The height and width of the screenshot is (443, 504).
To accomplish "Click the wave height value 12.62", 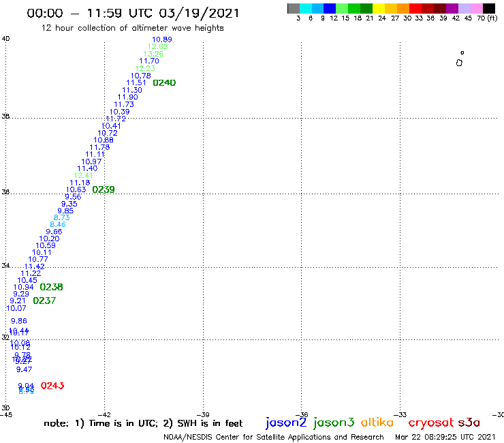I will point(157,46).
